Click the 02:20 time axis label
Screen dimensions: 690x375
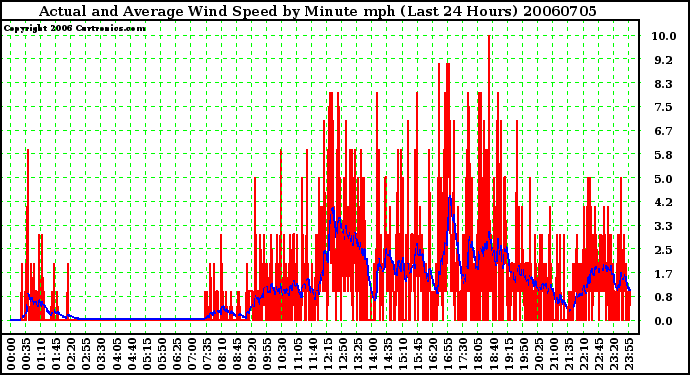pos(71,354)
